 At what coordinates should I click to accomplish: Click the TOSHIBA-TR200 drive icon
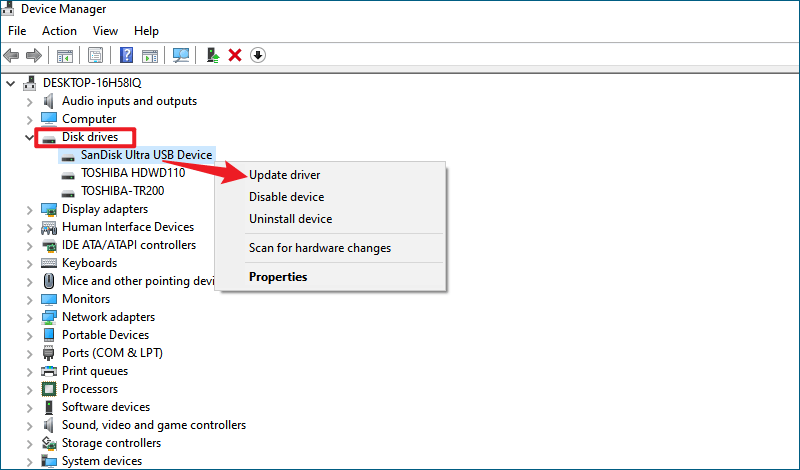(68, 193)
